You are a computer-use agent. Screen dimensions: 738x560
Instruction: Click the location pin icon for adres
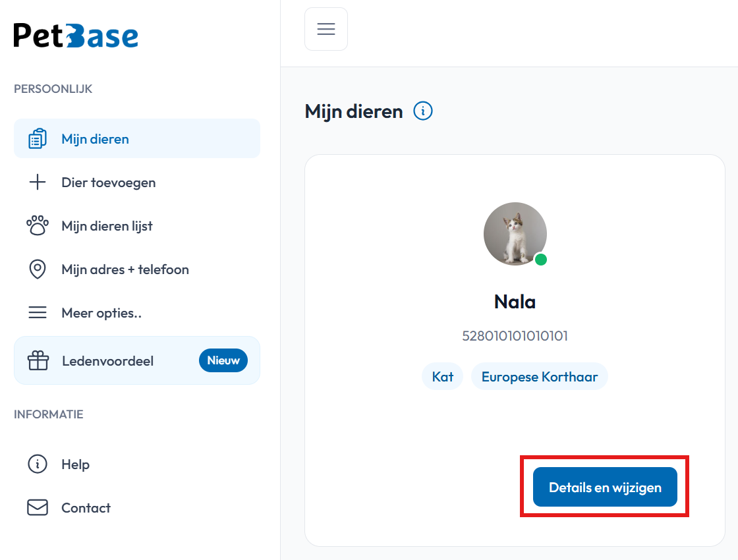point(38,269)
